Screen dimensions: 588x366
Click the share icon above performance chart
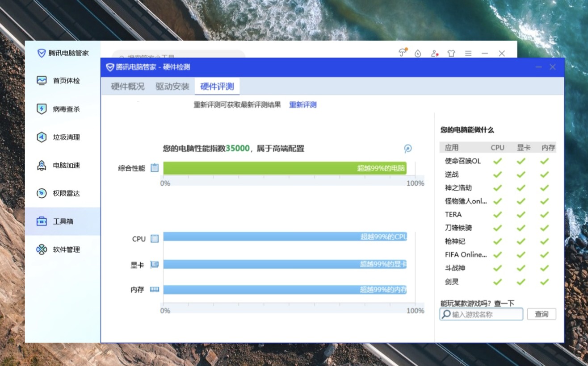pyautogui.click(x=407, y=149)
